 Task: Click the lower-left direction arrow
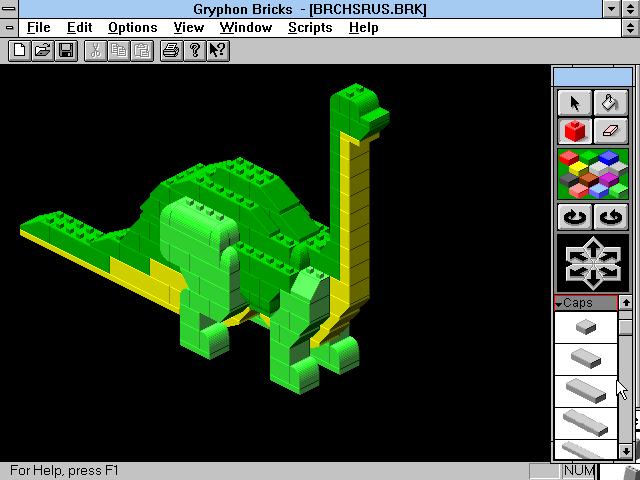576,272
